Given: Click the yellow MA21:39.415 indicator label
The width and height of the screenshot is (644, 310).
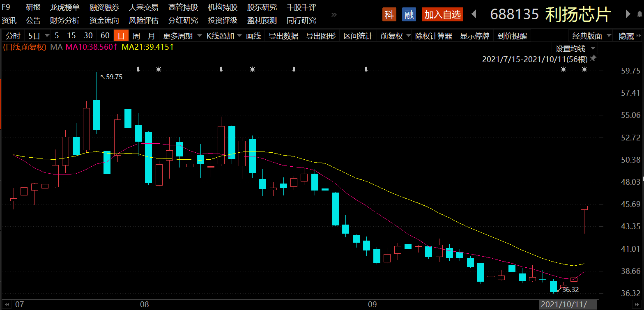Looking at the screenshot, I should pyautogui.click(x=148, y=47).
